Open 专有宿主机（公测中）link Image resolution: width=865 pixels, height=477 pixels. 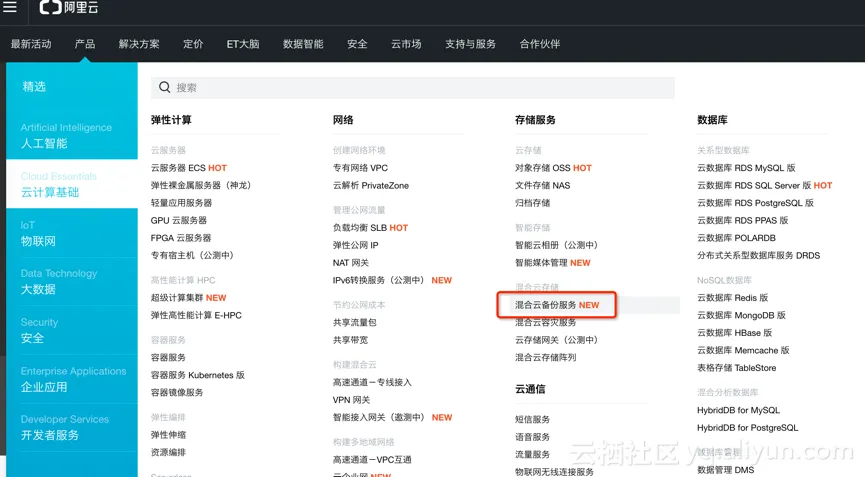193,255
